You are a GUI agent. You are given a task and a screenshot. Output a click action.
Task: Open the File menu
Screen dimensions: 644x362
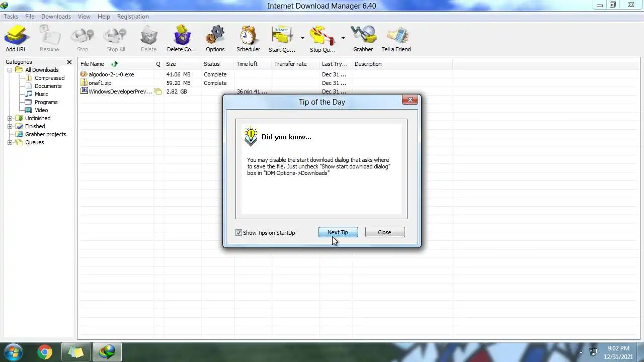30,17
